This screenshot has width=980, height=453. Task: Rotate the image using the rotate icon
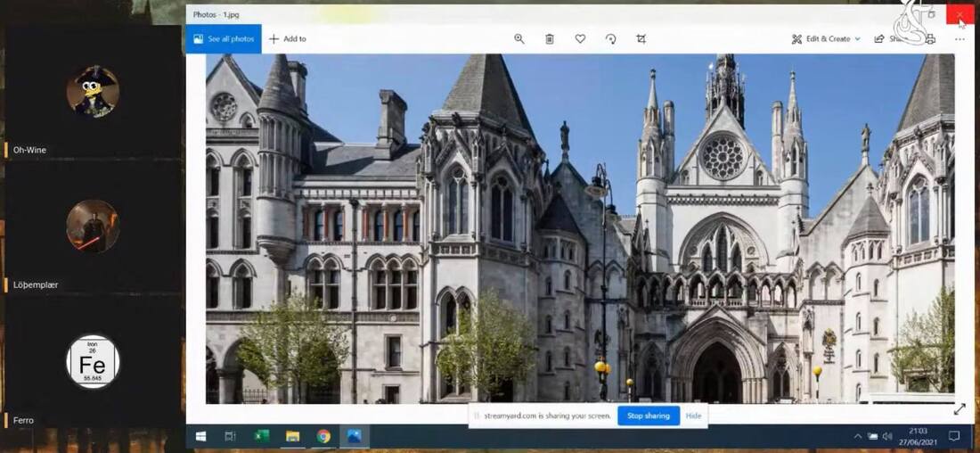coord(610,39)
